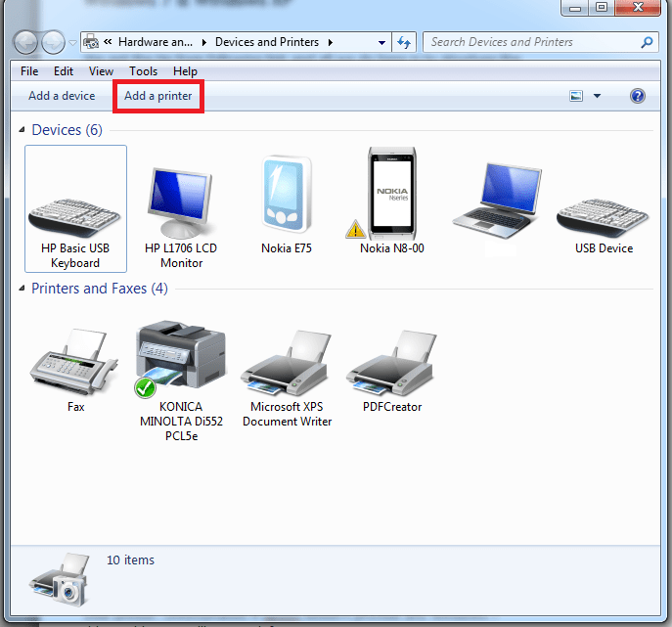This screenshot has width=672, height=627.
Task: Open recent pages dropdown next to Forward
Action: (x=72, y=43)
